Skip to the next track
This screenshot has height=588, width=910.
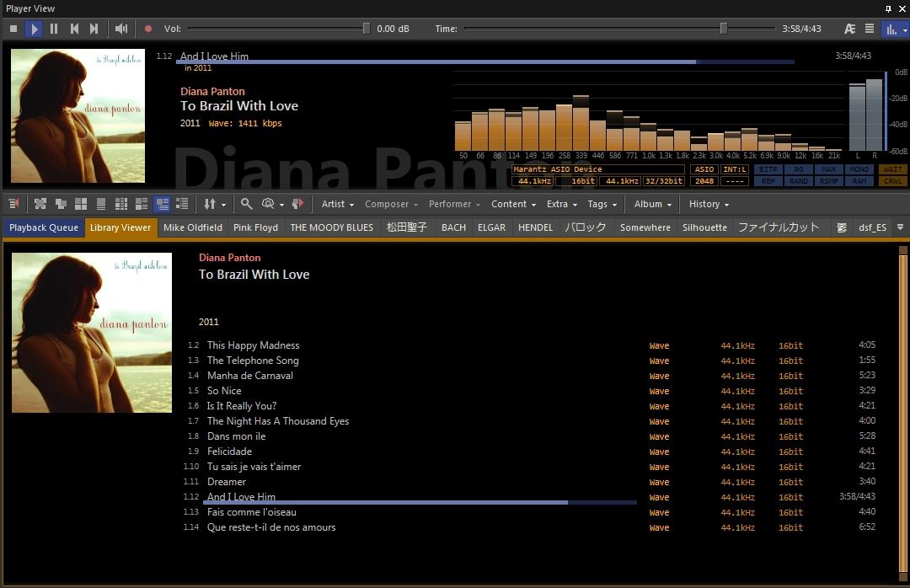[x=94, y=29]
